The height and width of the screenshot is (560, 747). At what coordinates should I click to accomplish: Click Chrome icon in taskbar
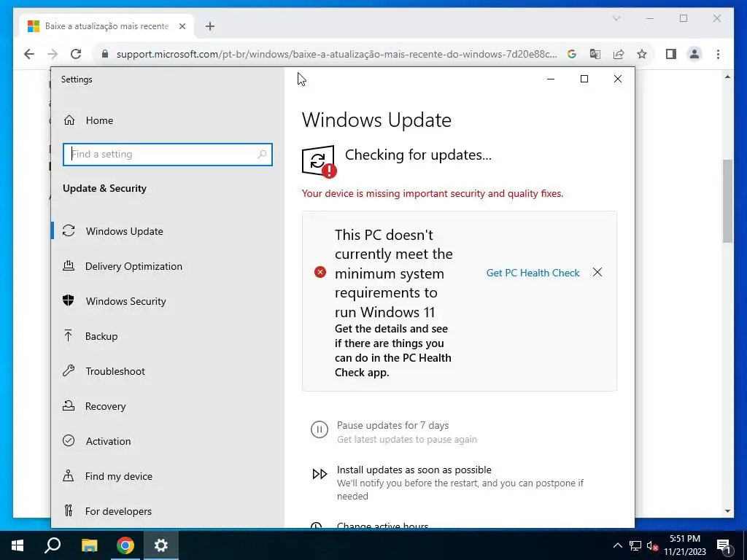coord(125,545)
